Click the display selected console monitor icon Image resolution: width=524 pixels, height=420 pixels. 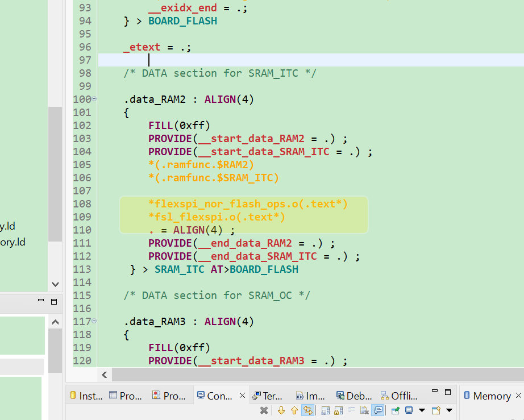click(x=409, y=410)
